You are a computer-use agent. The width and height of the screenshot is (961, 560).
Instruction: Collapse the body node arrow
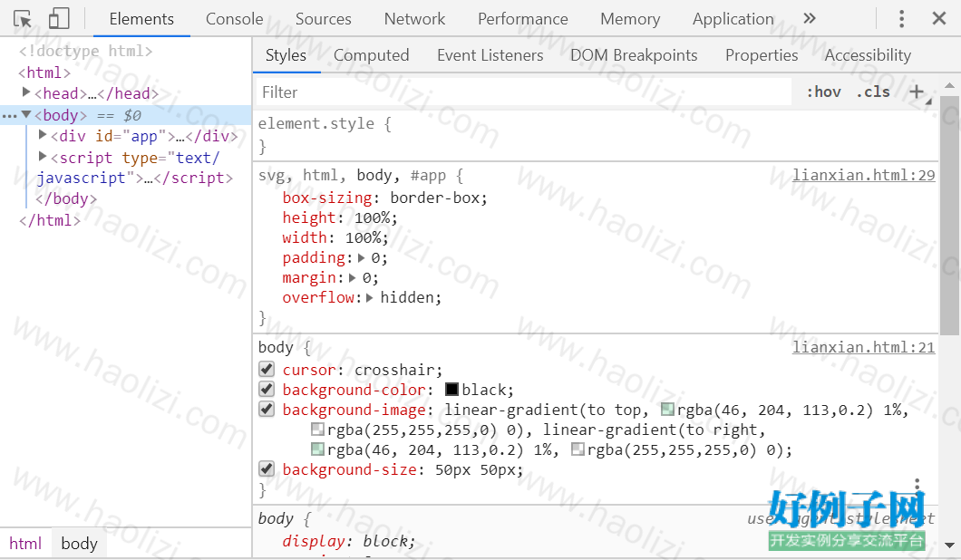(x=26, y=114)
